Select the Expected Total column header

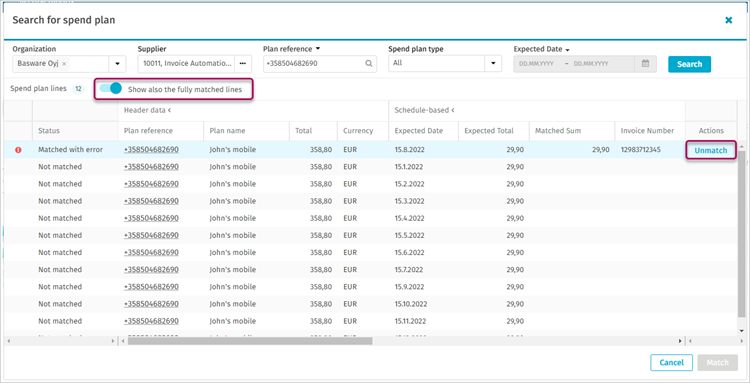coord(494,131)
